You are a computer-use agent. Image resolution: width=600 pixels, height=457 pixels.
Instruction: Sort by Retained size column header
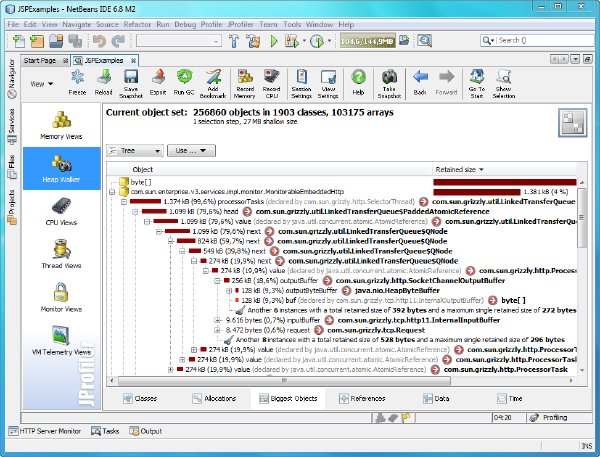[x=504, y=170]
